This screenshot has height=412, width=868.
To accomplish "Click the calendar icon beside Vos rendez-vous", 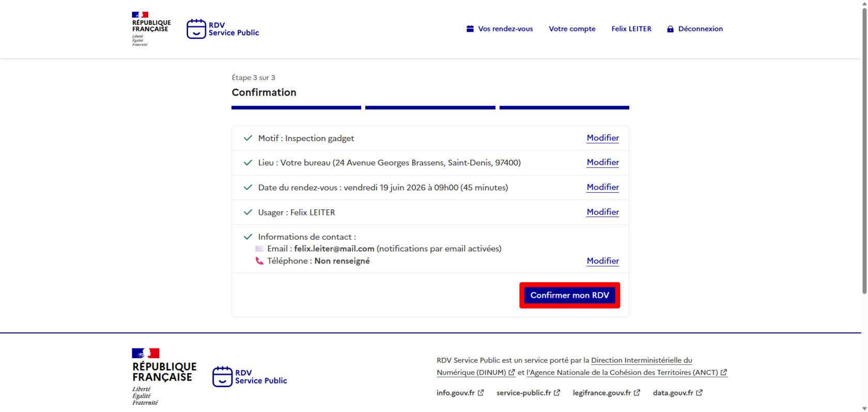I will pyautogui.click(x=470, y=29).
